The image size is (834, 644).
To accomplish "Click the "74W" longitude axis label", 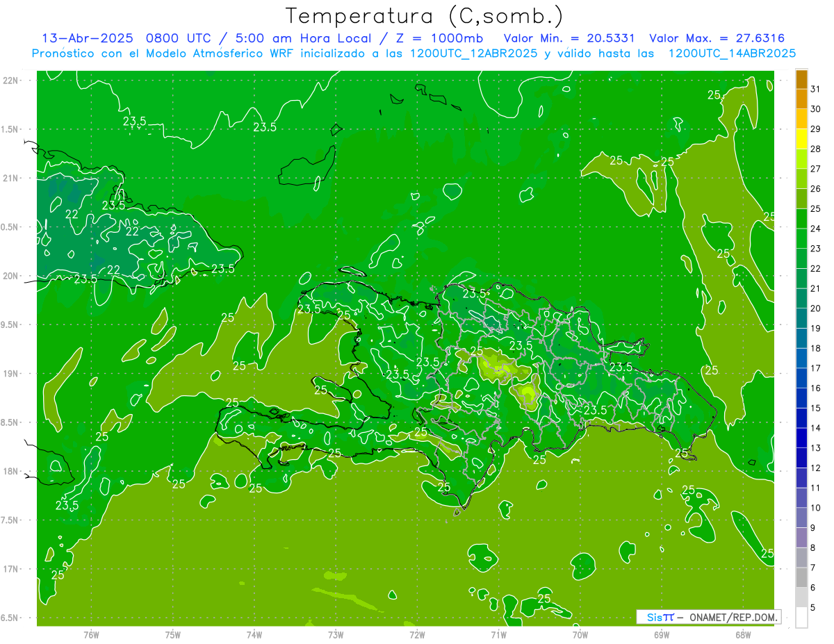I will [254, 635].
